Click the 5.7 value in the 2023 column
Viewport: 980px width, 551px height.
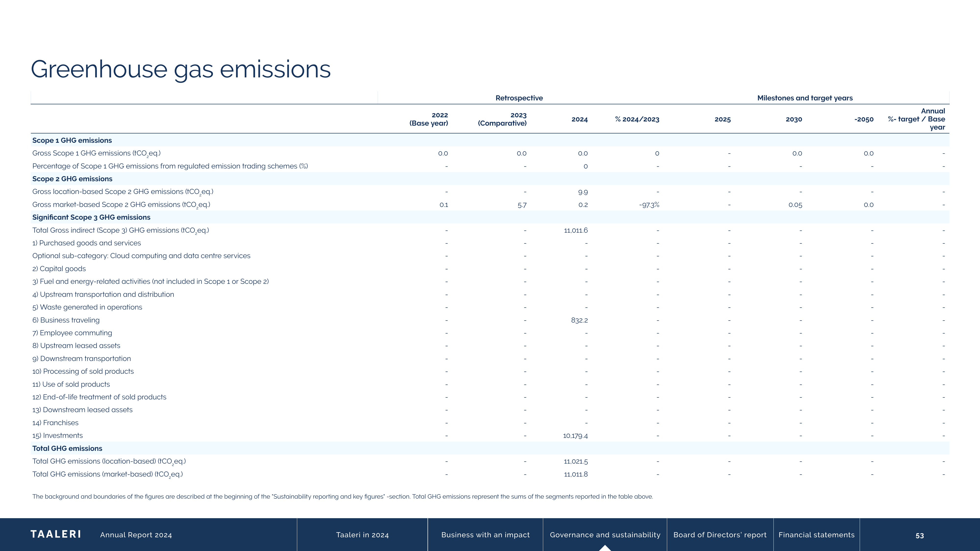coord(522,205)
